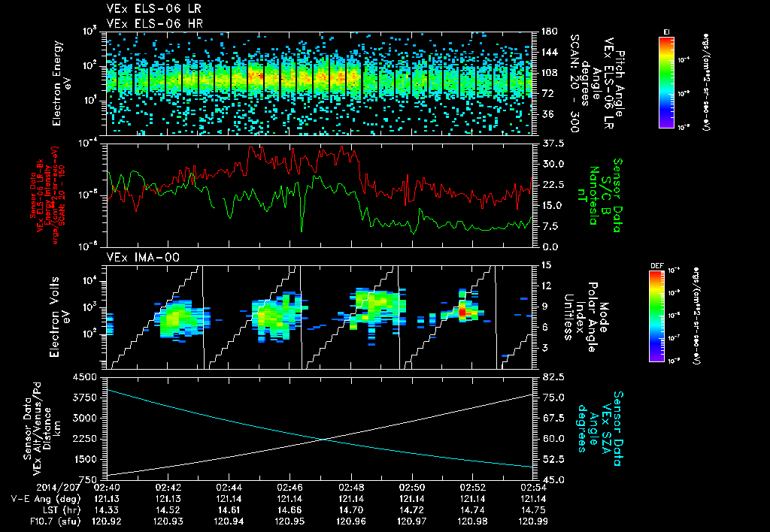Click the 'Electron Energy eV' axis label
Image resolution: width=770 pixels, height=532 pixels.
pyautogui.click(x=61, y=83)
